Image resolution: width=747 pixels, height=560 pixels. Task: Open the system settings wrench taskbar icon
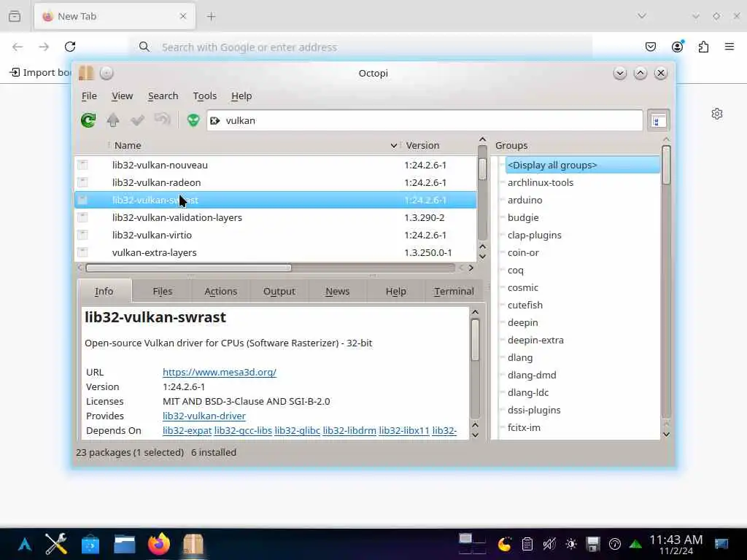point(56,544)
